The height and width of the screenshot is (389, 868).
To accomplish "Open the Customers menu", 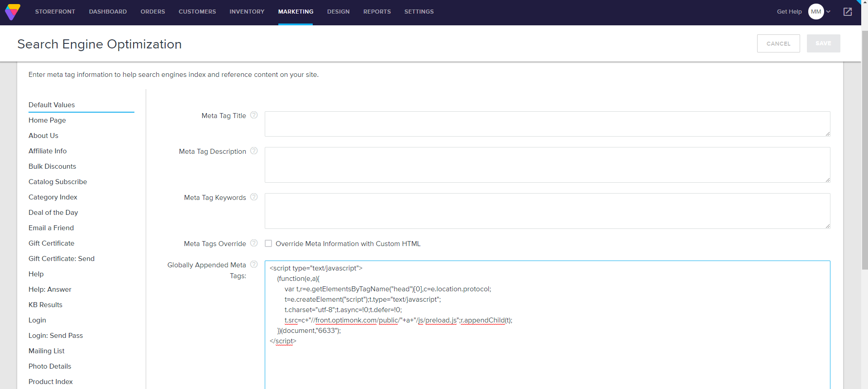I will coord(197,12).
